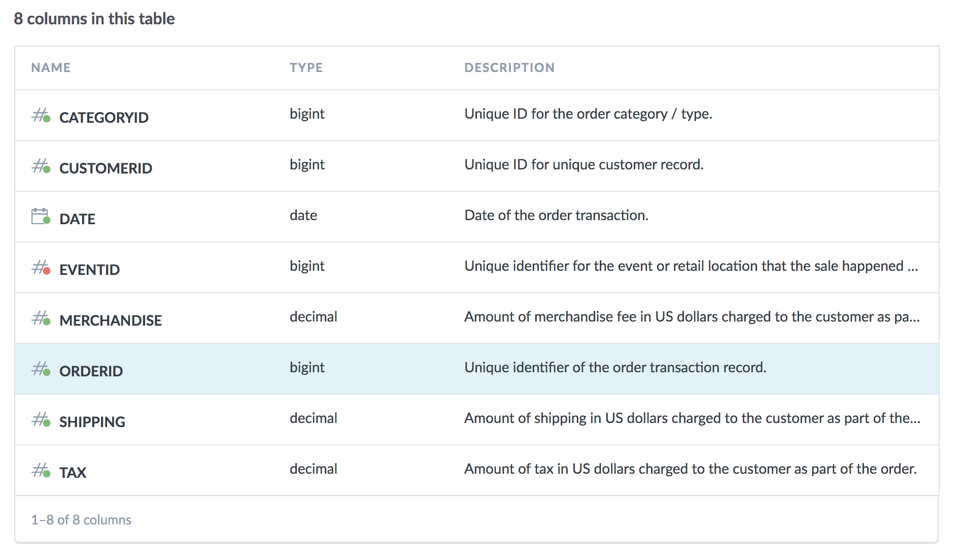This screenshot has width=962, height=560.
Task: Click the truncated shipping amount description
Action: click(x=692, y=418)
